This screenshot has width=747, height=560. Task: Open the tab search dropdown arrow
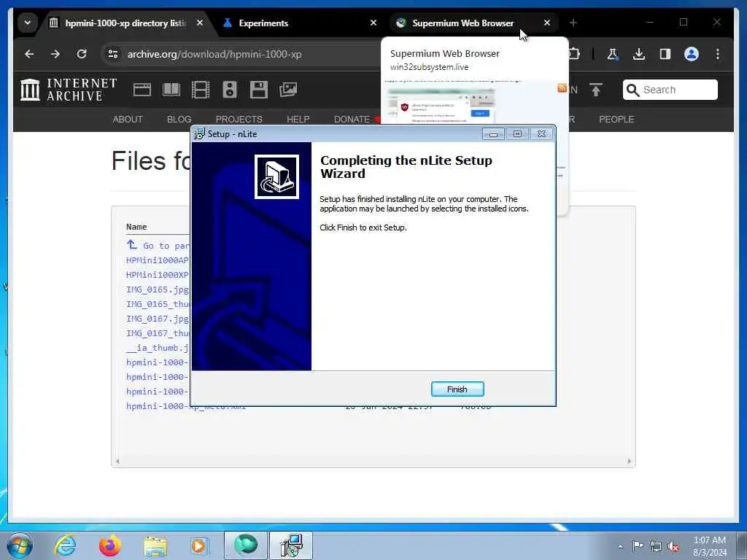[28, 23]
